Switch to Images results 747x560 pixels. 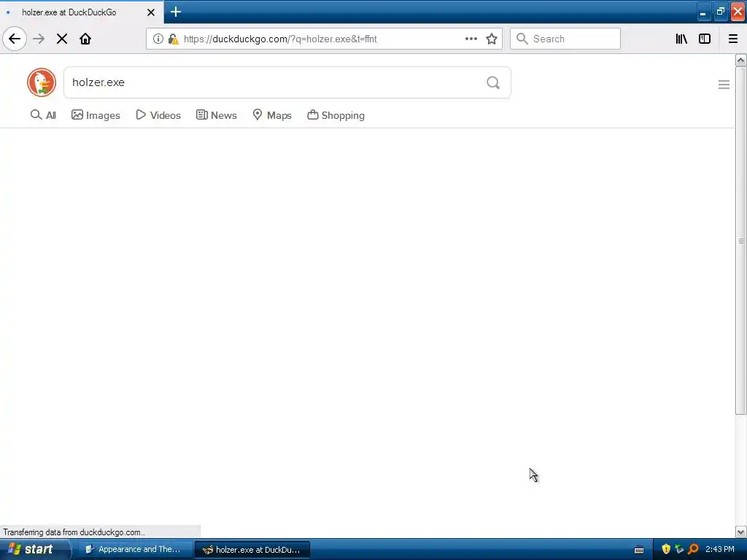coord(96,115)
